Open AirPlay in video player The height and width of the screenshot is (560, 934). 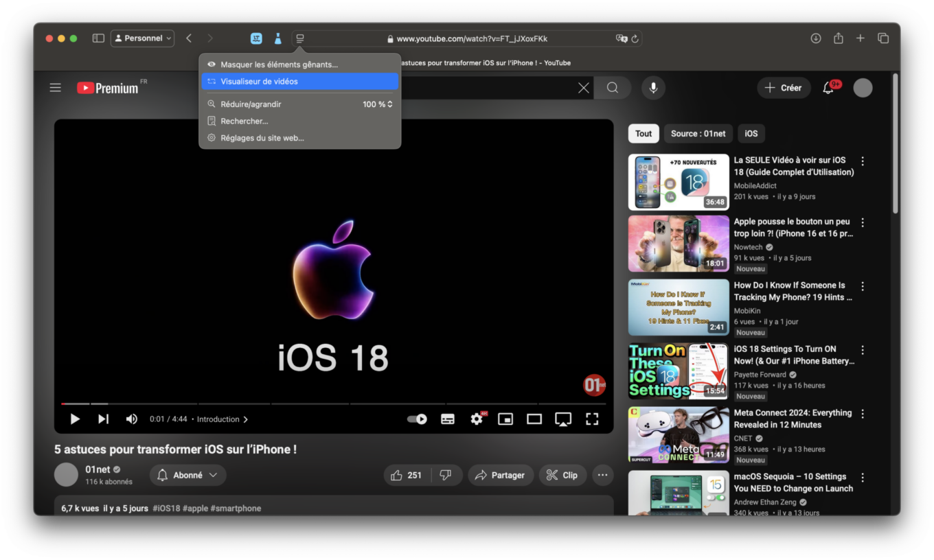coord(563,419)
